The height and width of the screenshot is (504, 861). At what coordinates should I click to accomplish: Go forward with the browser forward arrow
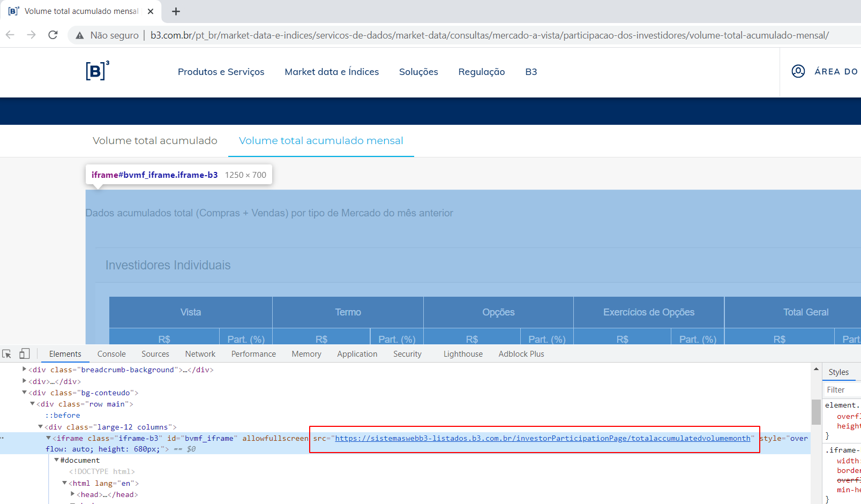click(31, 35)
